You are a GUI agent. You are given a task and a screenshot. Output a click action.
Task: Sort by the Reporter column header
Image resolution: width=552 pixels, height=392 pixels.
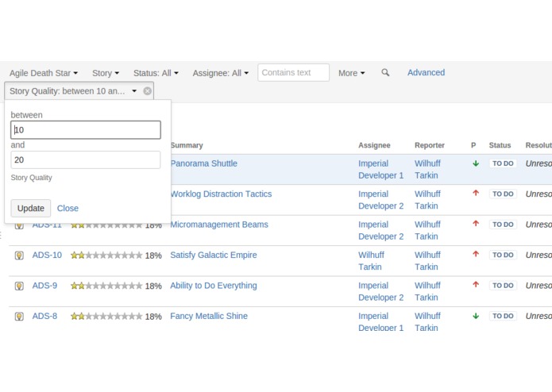point(430,145)
